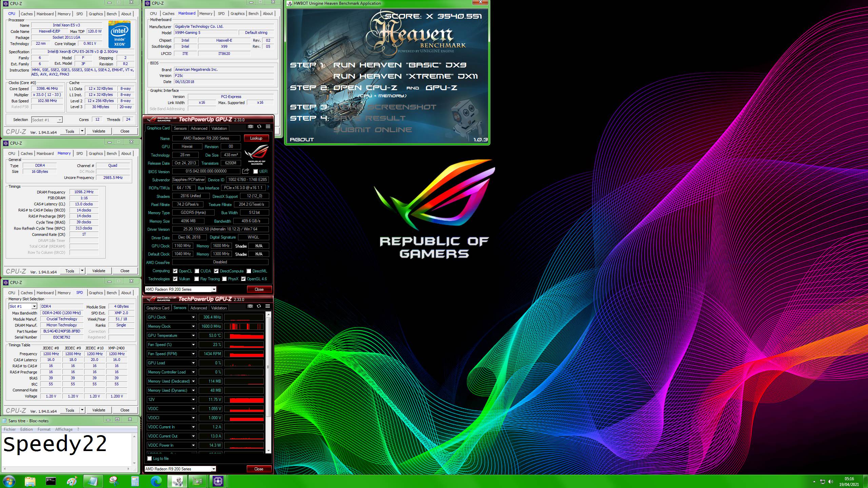
Task: Click Close in the CPU-Z Memory window
Action: click(125, 271)
